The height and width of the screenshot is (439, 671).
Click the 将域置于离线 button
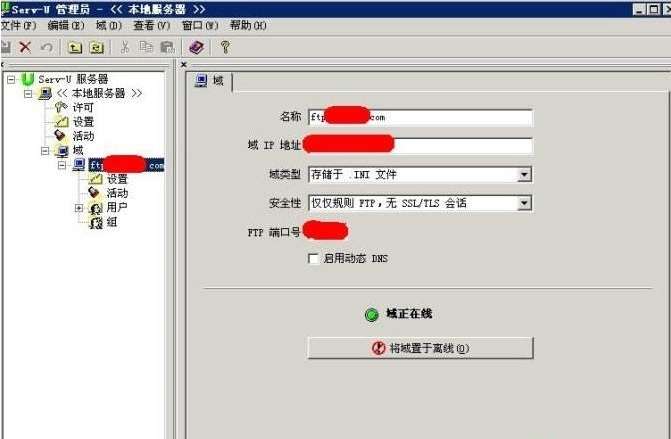420,348
